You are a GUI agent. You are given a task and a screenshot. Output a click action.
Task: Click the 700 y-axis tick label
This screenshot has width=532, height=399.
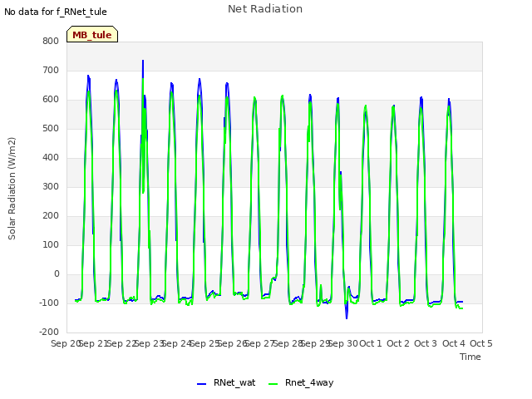click(51, 70)
